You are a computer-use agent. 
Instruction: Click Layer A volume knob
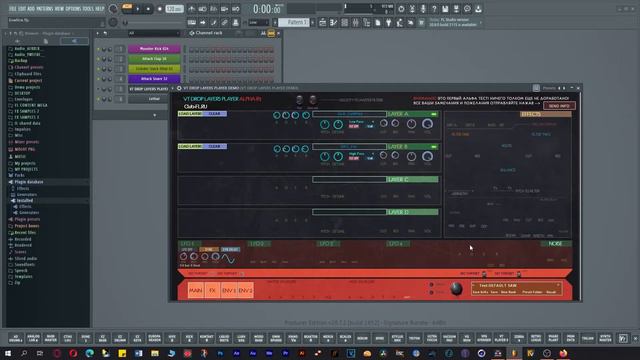pos(427,123)
